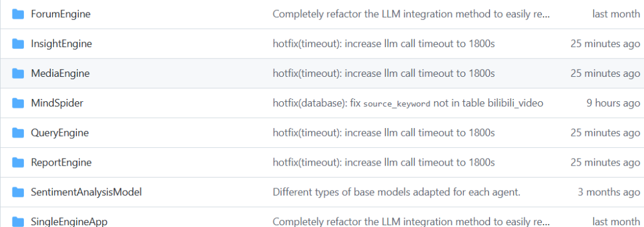View the MindSpider hotfix(database) commit message
644x227 pixels.
408,103
